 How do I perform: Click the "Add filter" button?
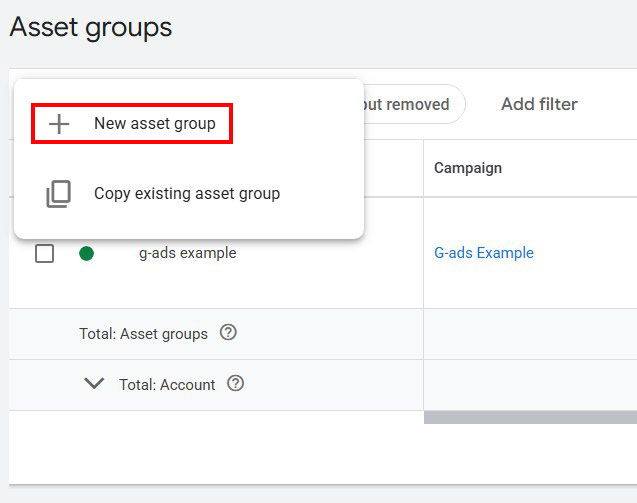click(539, 104)
